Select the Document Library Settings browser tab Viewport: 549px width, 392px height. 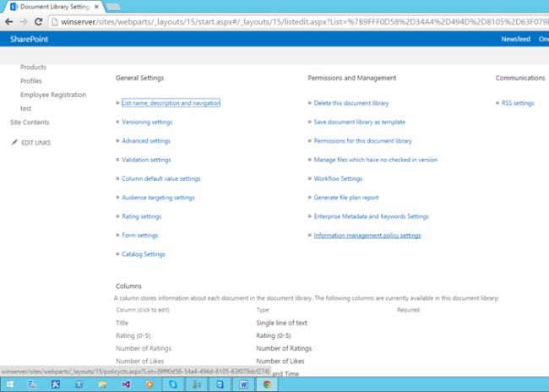coord(52,7)
